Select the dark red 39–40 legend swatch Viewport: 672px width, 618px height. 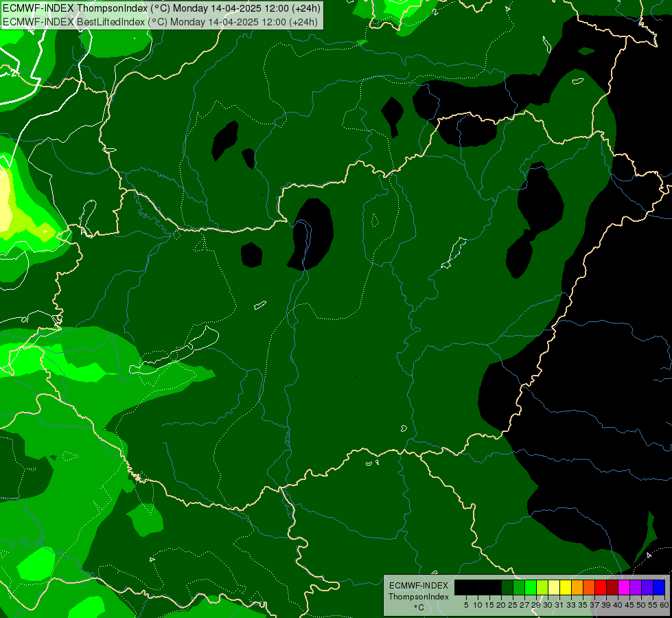pyautogui.click(x=612, y=587)
